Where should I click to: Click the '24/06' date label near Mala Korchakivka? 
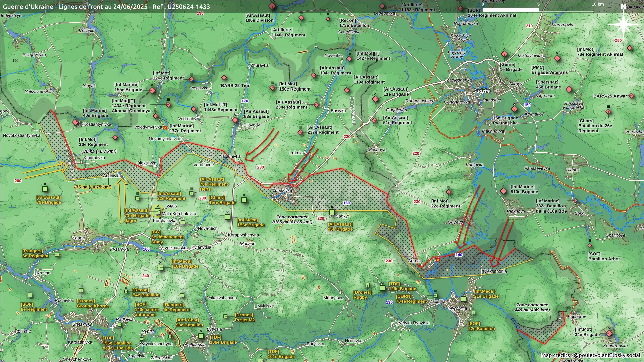pyautogui.click(x=172, y=206)
